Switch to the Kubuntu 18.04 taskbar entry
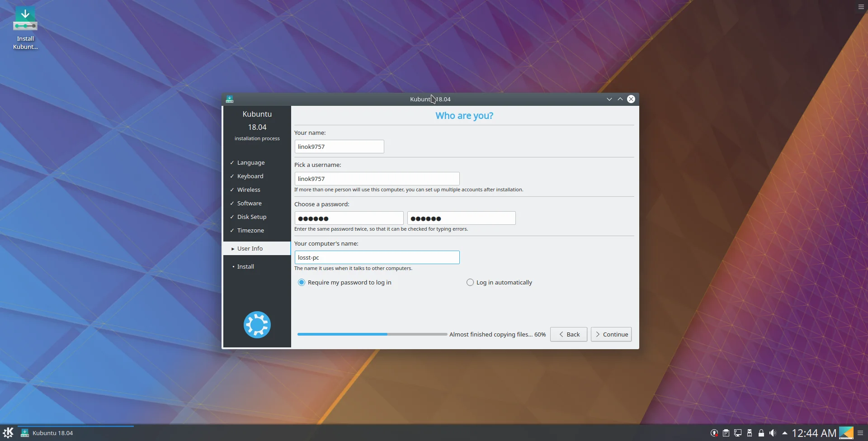This screenshot has height=441, width=868. tap(75, 433)
